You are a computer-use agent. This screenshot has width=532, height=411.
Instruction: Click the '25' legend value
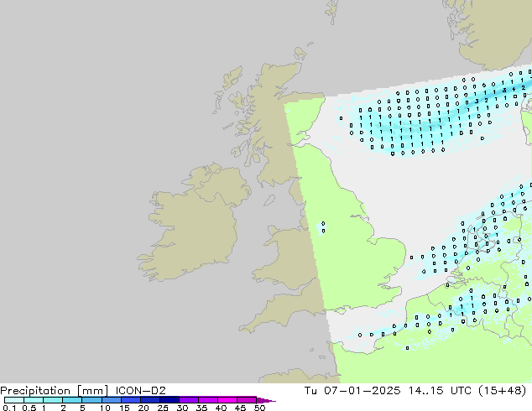tap(163, 408)
